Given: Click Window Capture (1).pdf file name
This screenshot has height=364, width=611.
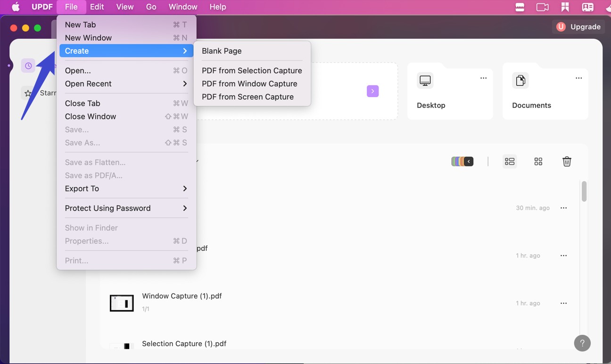Looking at the screenshot, I should 182,296.
